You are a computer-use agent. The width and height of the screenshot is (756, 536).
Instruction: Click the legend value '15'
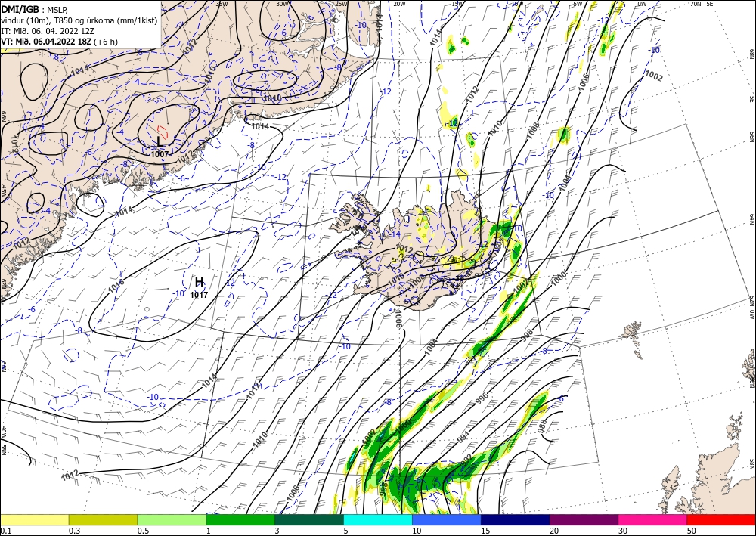pyautogui.click(x=485, y=531)
